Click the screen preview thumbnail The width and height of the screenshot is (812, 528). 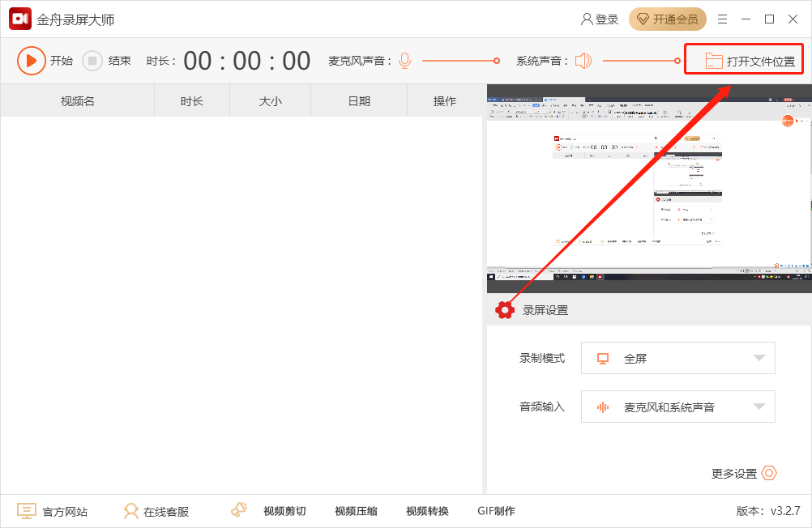click(649, 189)
